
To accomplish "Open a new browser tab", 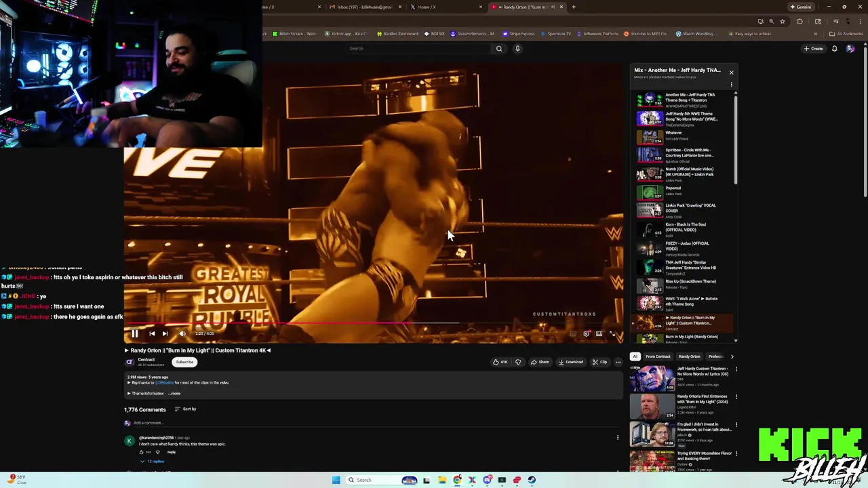I will click(574, 7).
